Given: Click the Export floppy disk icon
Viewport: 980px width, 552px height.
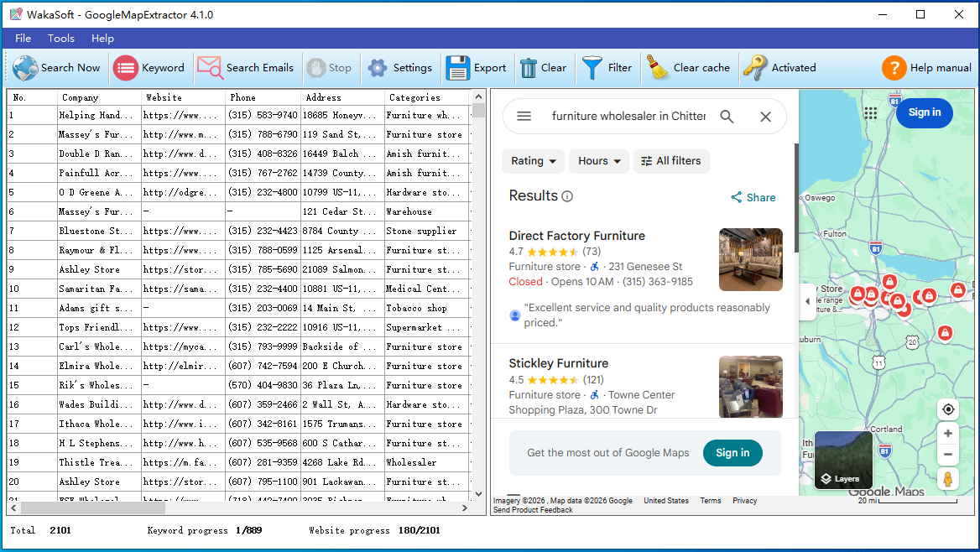Looking at the screenshot, I should (x=457, y=68).
